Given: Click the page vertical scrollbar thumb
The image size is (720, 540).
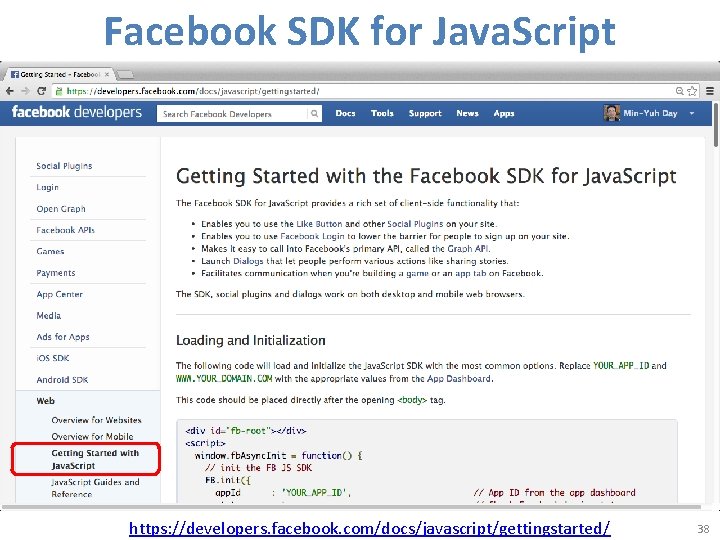Looking at the screenshot, I should point(716,125).
